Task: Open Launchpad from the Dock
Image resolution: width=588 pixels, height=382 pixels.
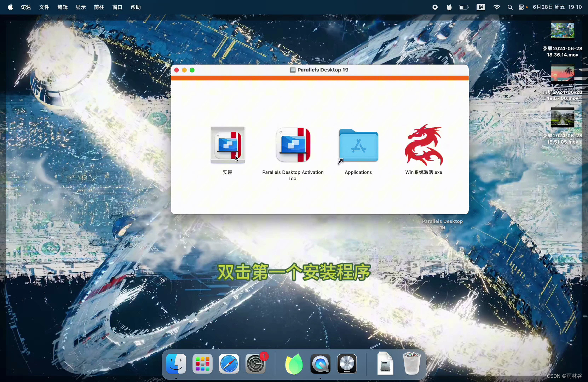Action: (202, 364)
